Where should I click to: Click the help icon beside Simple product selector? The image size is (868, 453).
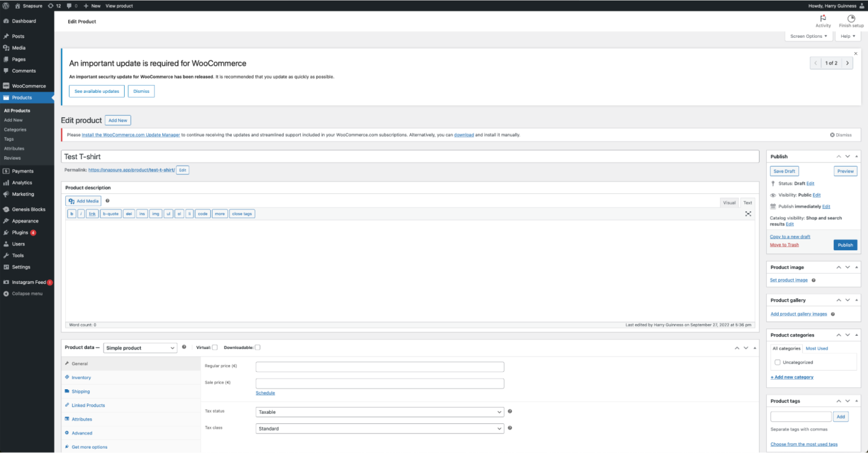click(184, 348)
